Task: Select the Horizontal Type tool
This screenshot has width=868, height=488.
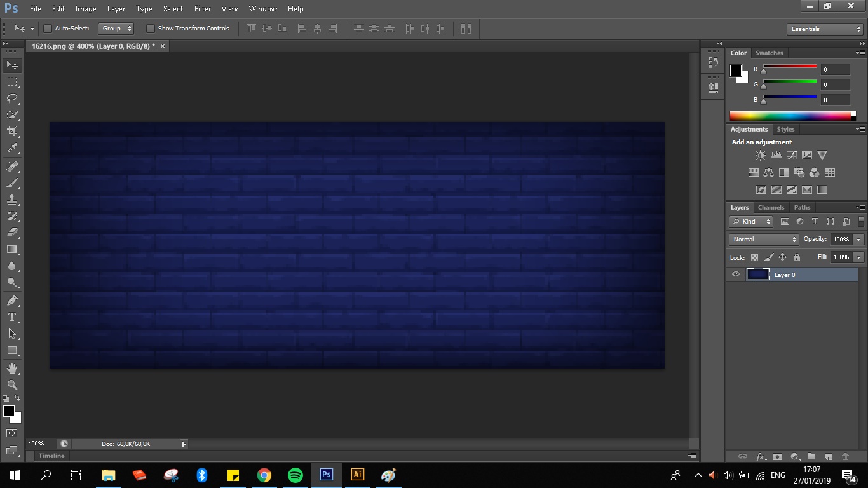Action: point(12,317)
